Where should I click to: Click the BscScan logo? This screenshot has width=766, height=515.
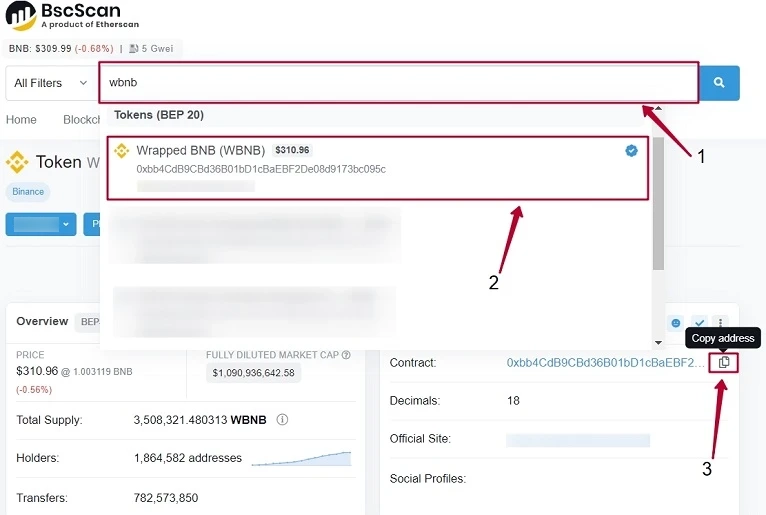[x=72, y=16]
